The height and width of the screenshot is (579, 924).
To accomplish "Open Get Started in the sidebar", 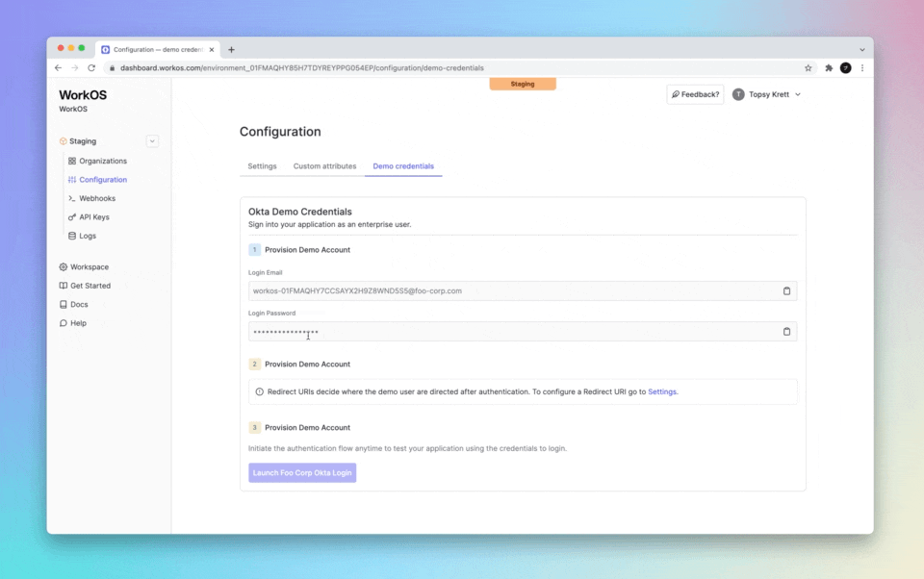I will [x=85, y=286].
